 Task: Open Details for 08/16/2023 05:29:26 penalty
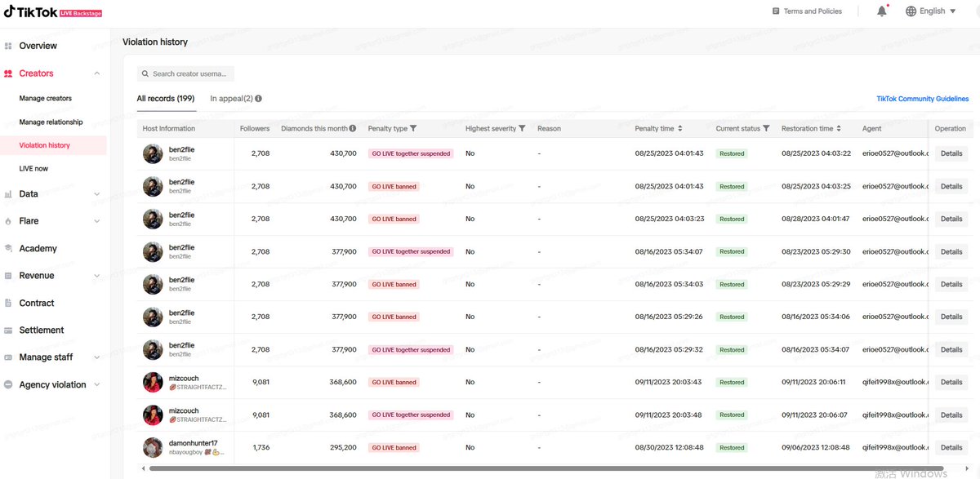pos(951,317)
